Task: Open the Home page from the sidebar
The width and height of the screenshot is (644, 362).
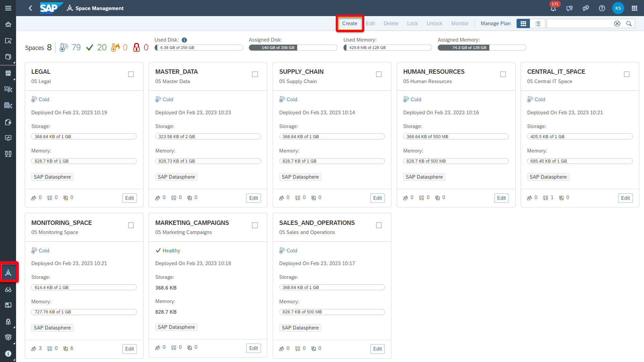Action: (x=8, y=24)
